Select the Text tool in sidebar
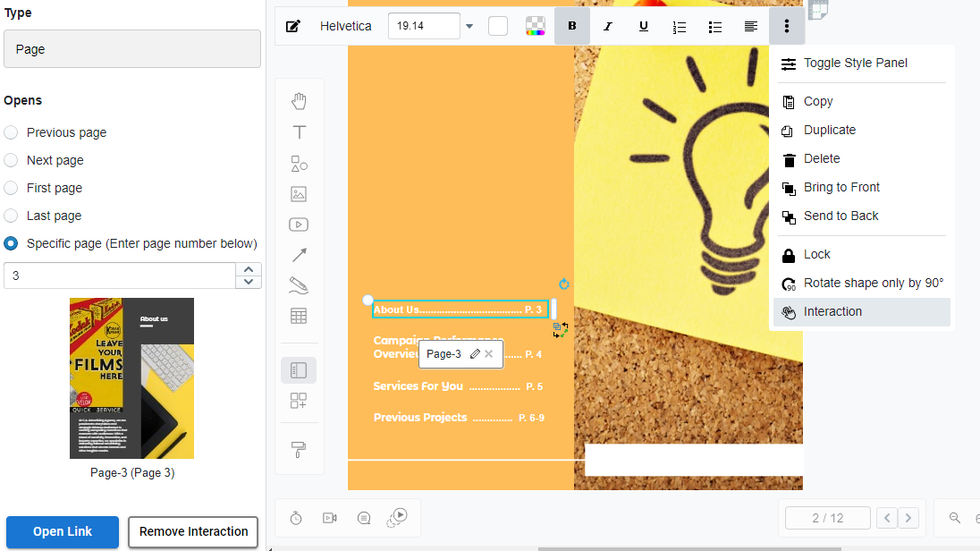This screenshot has height=551, width=980. coord(299,132)
